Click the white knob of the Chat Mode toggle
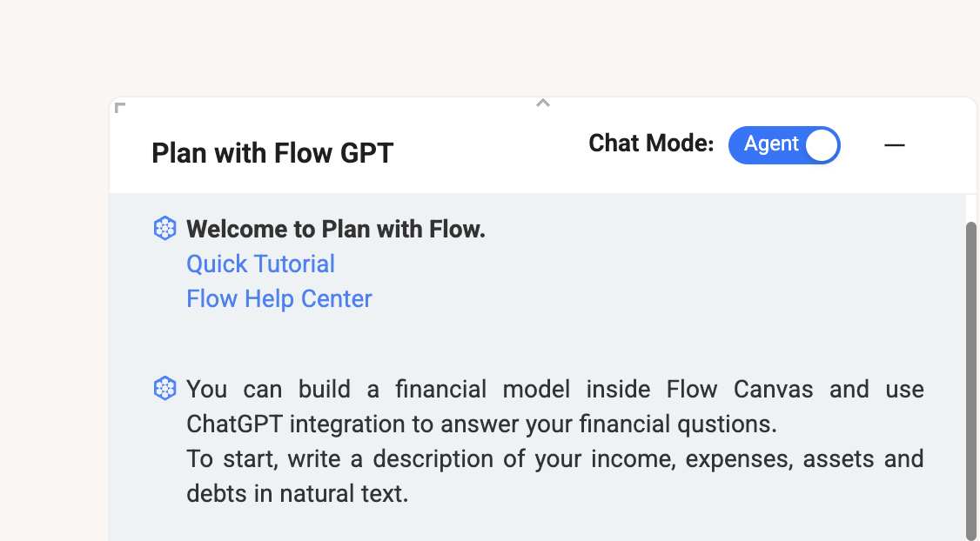980x541 pixels. pos(822,145)
